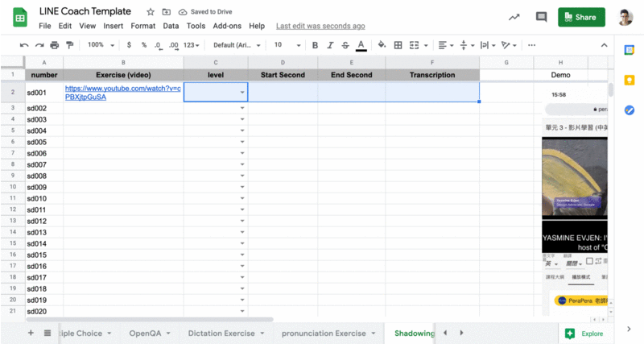The height and width of the screenshot is (344, 644).
Task: Click the green Share button
Action: 581,17
